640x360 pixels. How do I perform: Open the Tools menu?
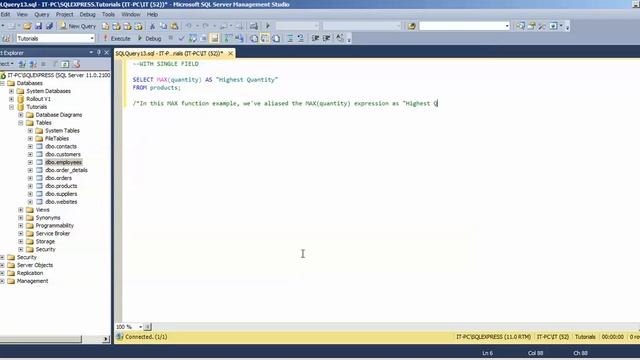coord(108,14)
